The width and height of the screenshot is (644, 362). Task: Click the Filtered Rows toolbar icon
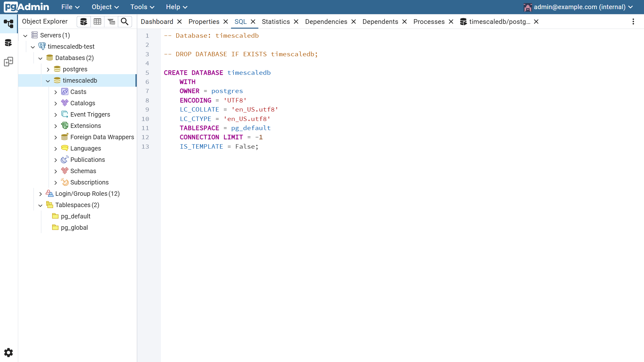pos(111,21)
